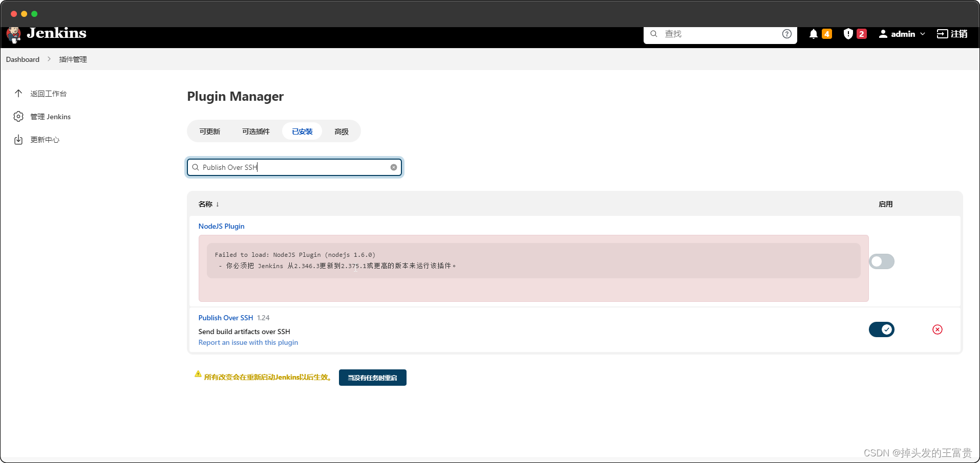Image resolution: width=980 pixels, height=463 pixels.
Task: Open the 高级 tab
Action: pos(342,131)
